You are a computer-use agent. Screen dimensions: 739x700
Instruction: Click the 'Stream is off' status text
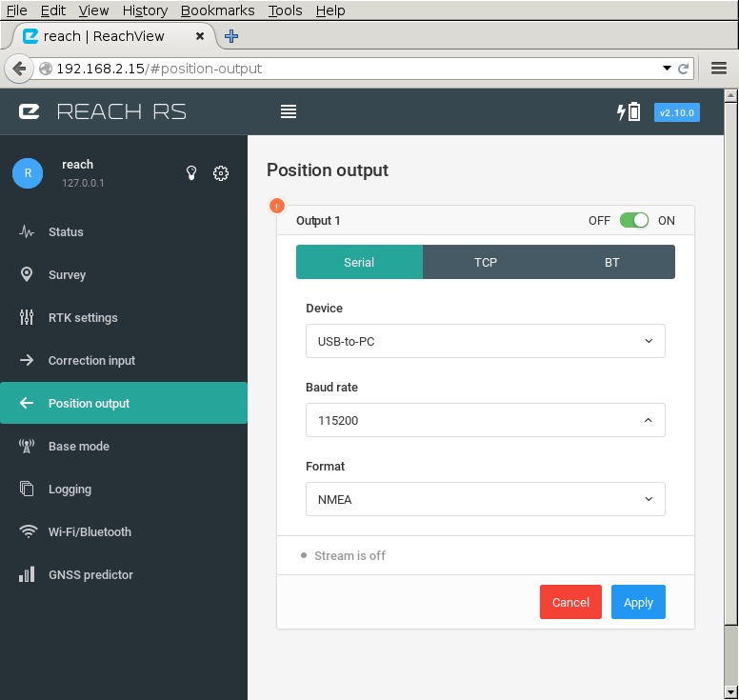coord(350,555)
